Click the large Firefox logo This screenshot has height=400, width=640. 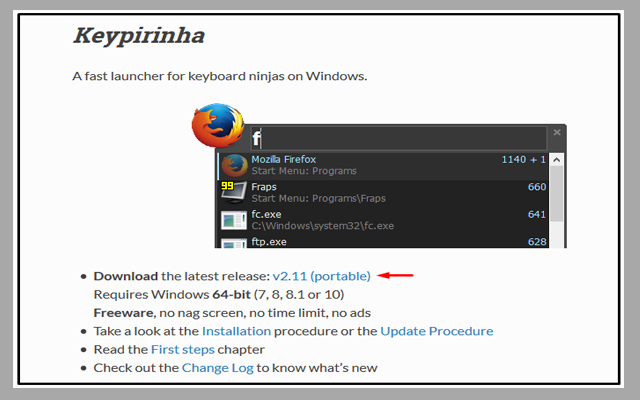(217, 128)
